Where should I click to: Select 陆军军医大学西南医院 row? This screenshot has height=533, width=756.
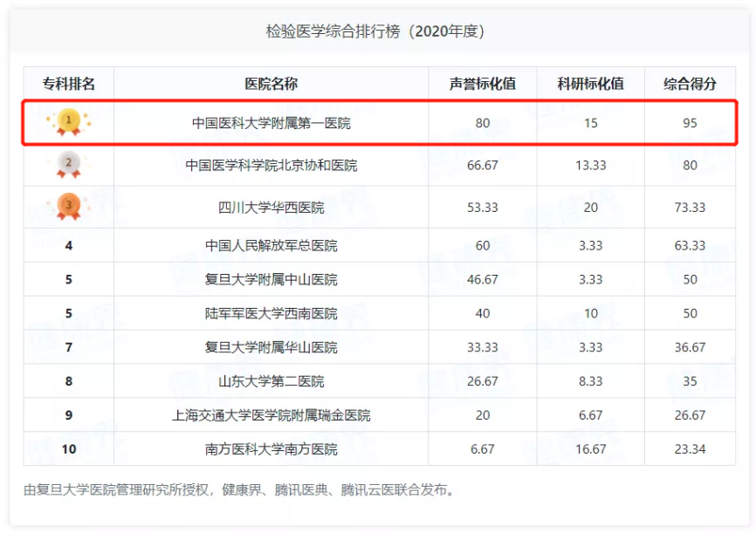pos(271,313)
